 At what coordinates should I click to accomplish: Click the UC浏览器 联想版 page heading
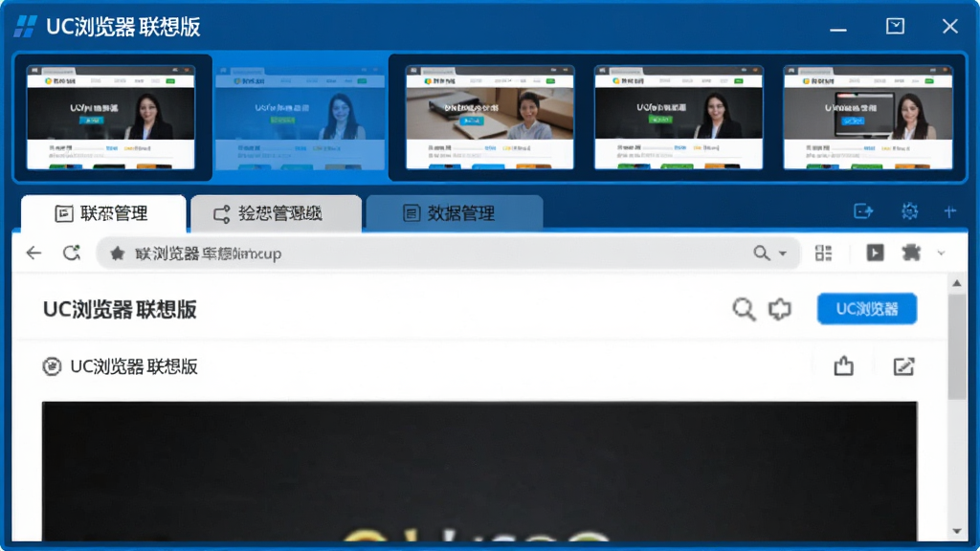120,310
